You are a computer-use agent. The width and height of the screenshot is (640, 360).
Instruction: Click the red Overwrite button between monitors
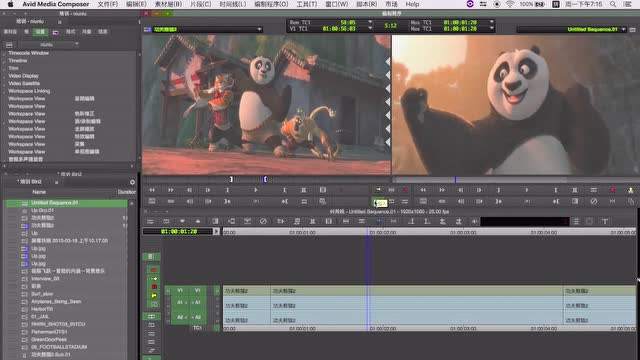click(405, 190)
